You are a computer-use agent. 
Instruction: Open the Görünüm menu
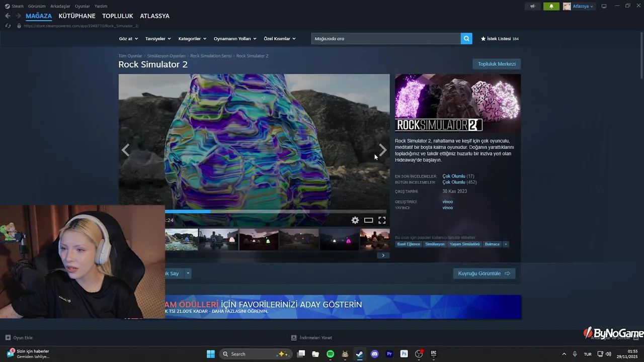tap(37, 6)
